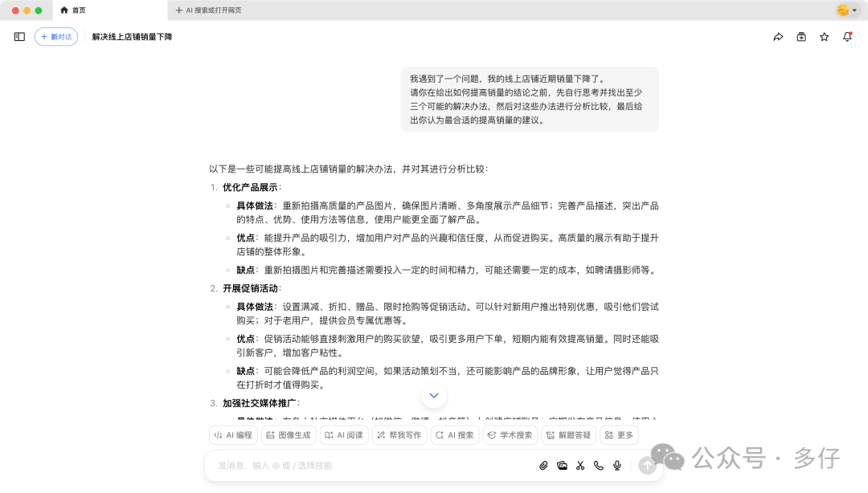Click the phone call icon
The height and width of the screenshot is (493, 868).
[x=599, y=466]
